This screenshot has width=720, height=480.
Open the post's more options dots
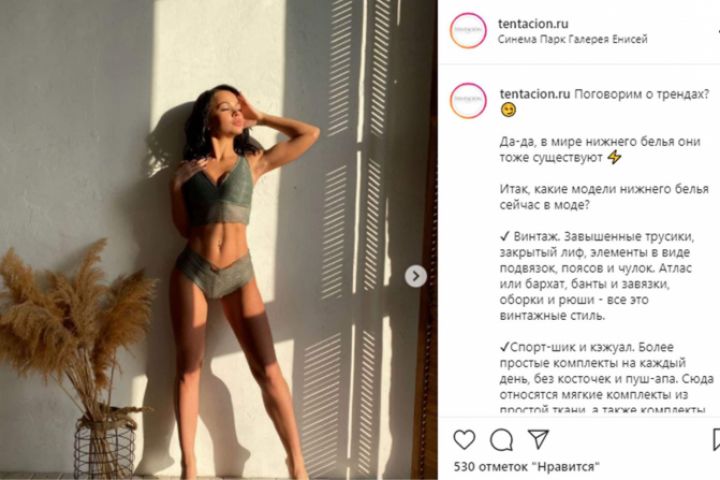pos(718,30)
